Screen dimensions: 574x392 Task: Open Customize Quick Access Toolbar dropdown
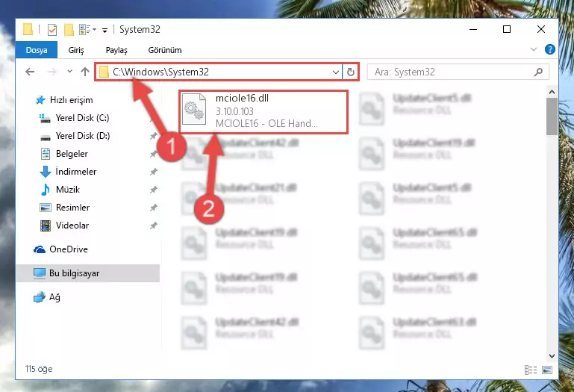104,31
